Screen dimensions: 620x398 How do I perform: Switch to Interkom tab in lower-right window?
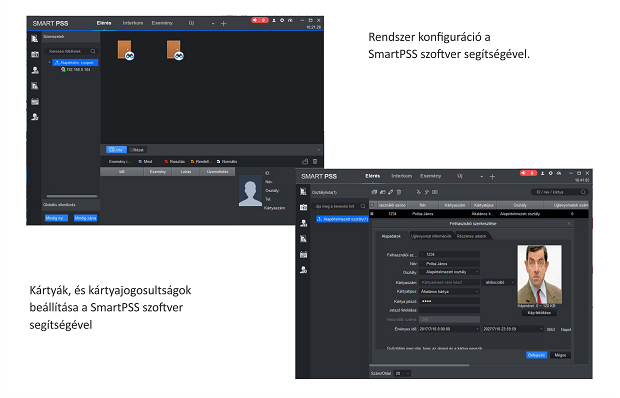point(402,176)
